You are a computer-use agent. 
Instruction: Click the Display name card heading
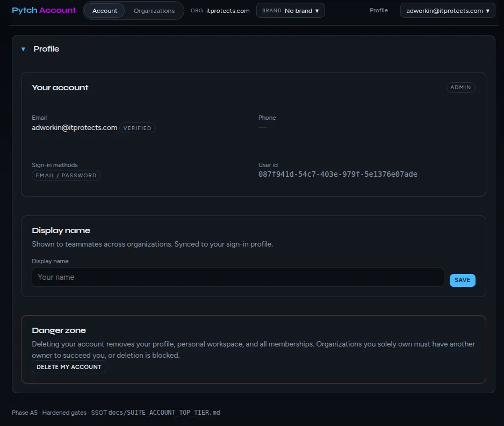61,230
